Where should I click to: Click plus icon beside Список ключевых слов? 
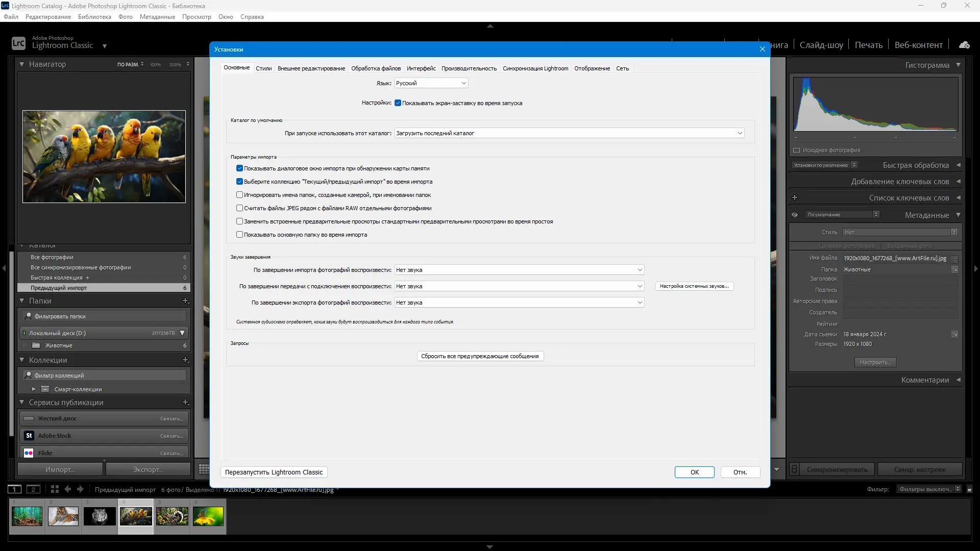[795, 198]
